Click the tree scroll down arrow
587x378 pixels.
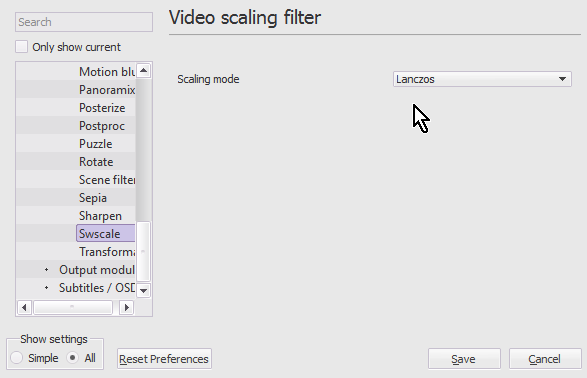[143, 290]
